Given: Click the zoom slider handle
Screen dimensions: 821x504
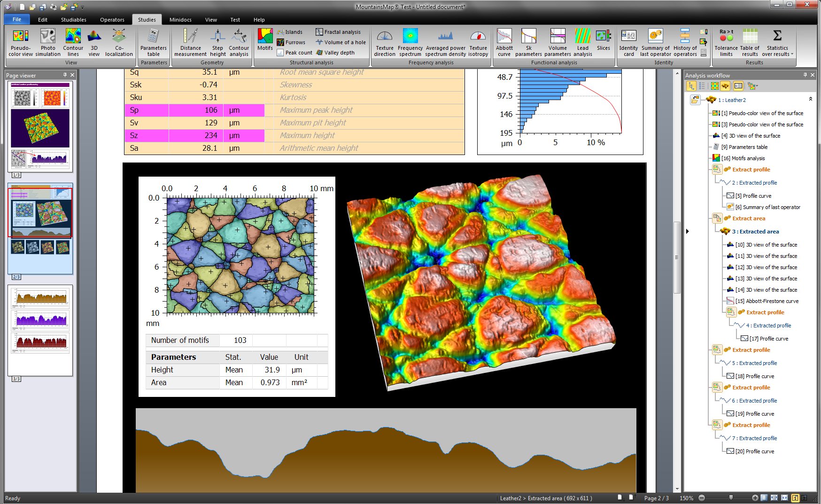Looking at the screenshot, I should [x=731, y=497].
